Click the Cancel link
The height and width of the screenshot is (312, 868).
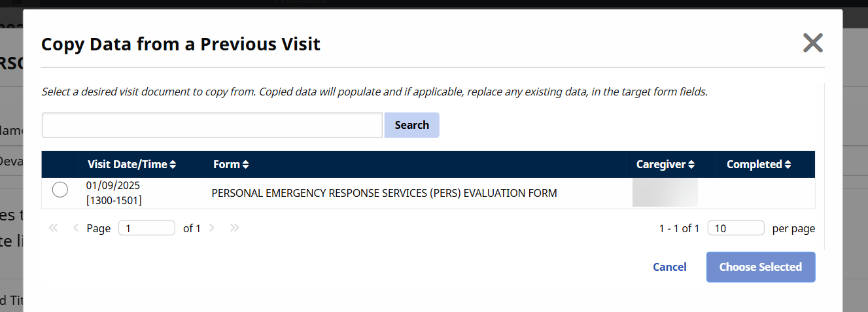(669, 267)
